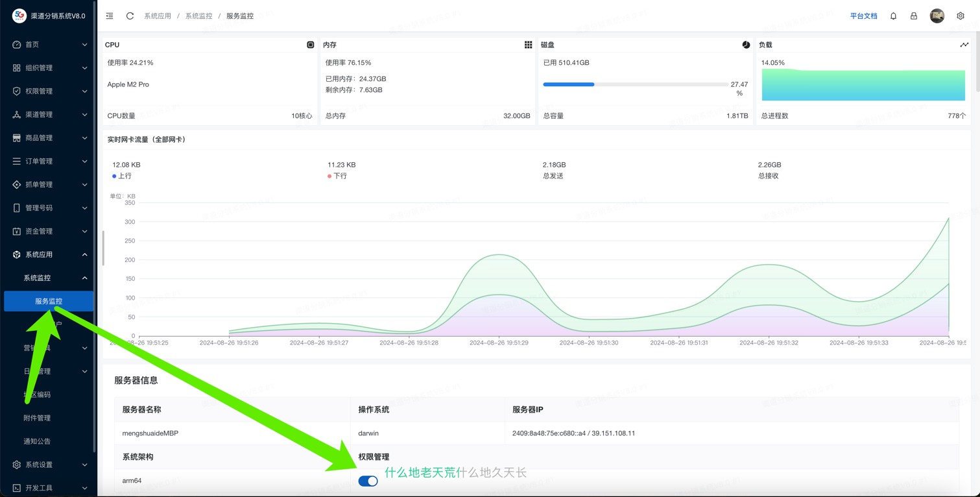Toggle the 上行 legend series
980x497 pixels.
(122, 176)
